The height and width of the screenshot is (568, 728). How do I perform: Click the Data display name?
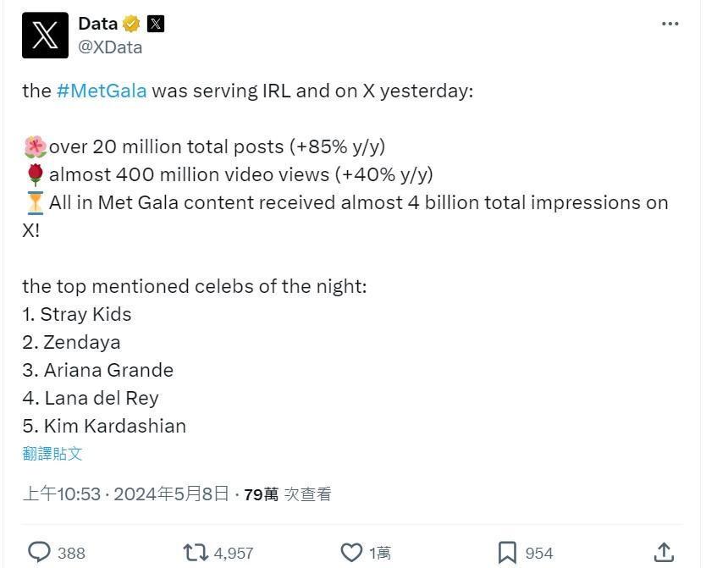97,24
